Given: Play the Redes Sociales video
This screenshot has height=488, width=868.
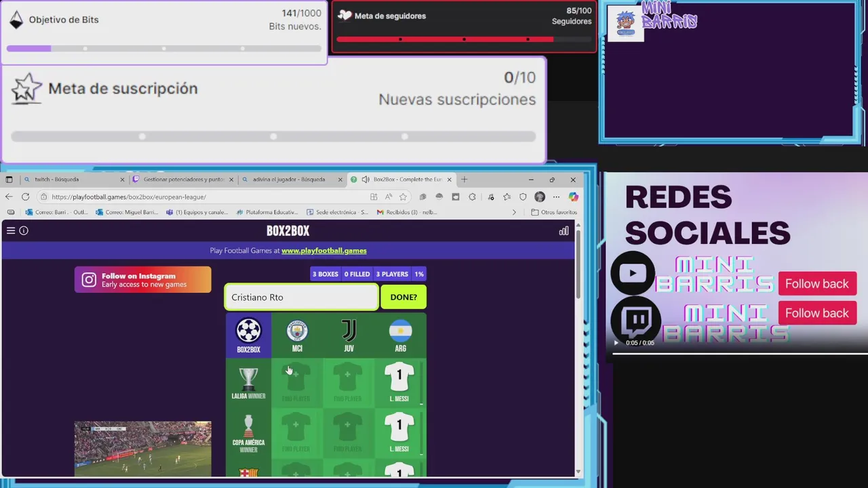Looking at the screenshot, I should 616,343.
